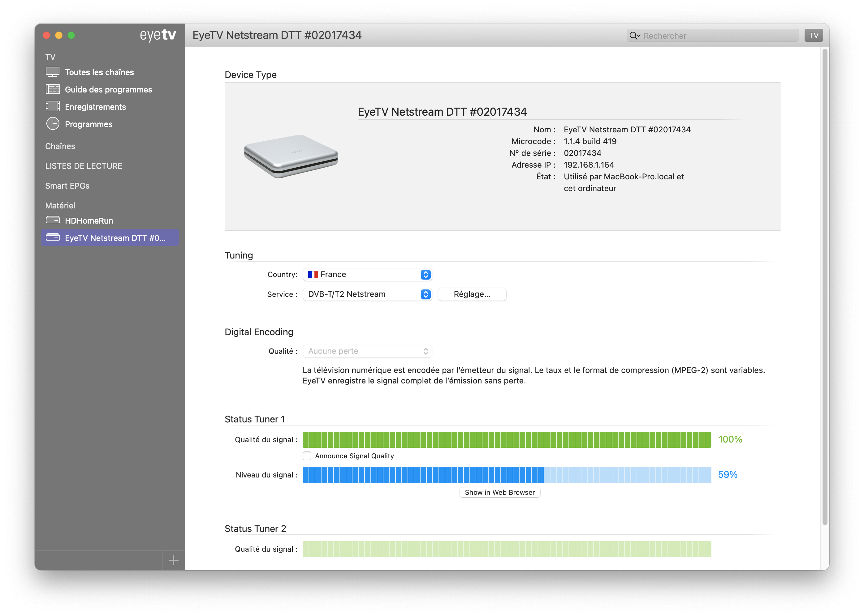
Task: Click the device icon beside EyeTV Netstream DTT
Action: (53, 237)
